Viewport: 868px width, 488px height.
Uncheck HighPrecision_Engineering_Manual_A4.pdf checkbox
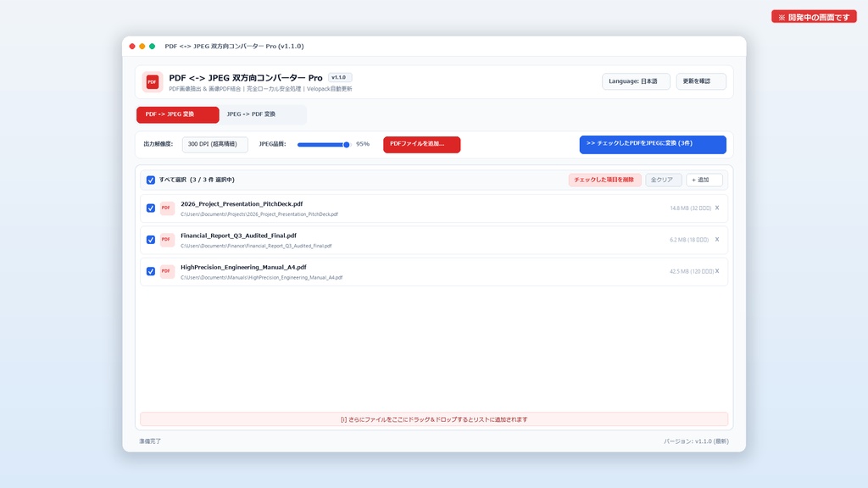151,271
